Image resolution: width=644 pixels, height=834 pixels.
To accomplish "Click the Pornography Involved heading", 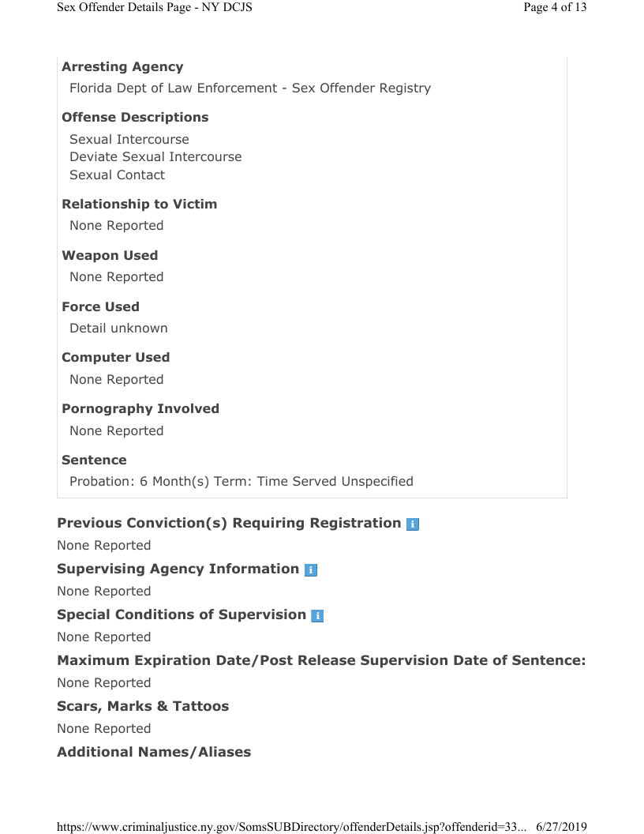I will point(140,409).
